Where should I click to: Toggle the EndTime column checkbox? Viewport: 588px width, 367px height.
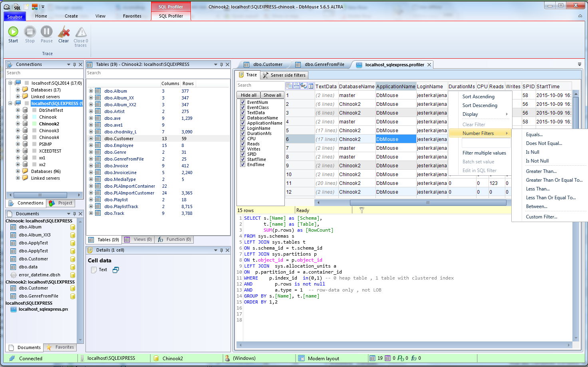[x=243, y=165]
